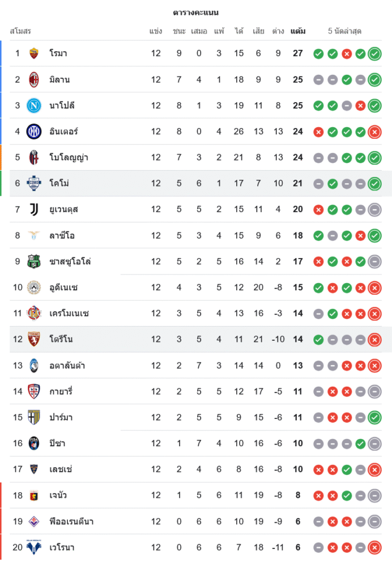Click the Napoli club logo
This screenshot has height=567, width=392.
click(34, 105)
